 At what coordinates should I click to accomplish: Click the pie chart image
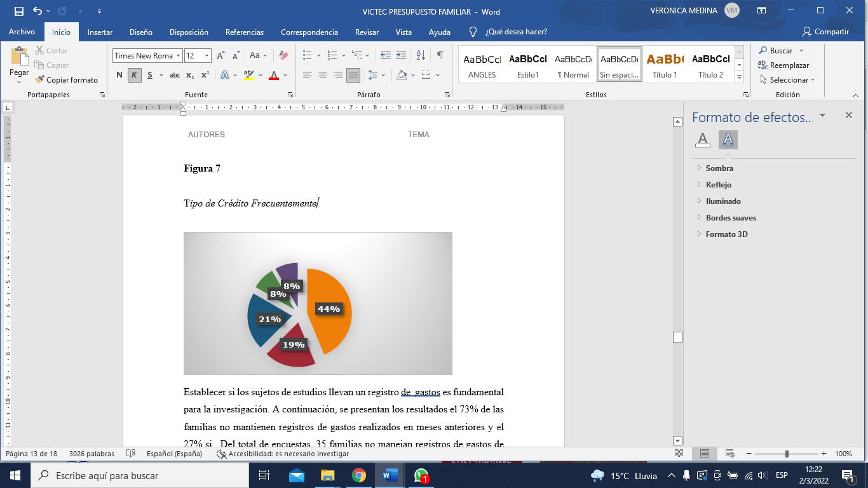coord(318,303)
